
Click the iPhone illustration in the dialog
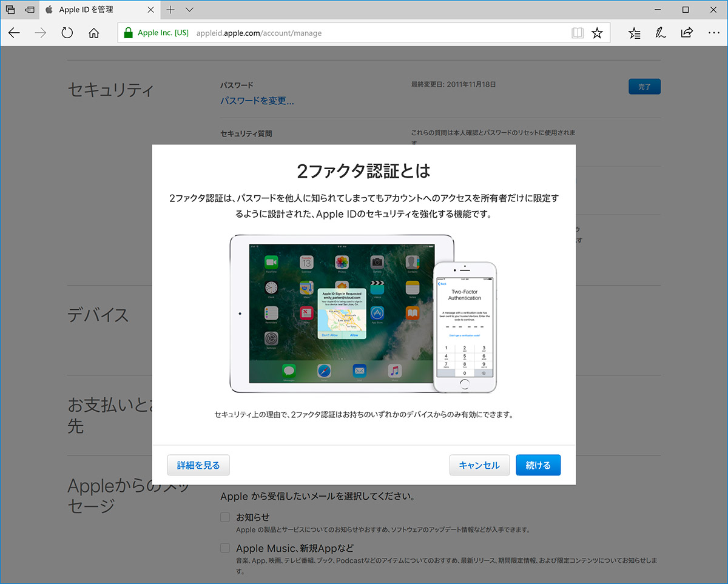465,327
